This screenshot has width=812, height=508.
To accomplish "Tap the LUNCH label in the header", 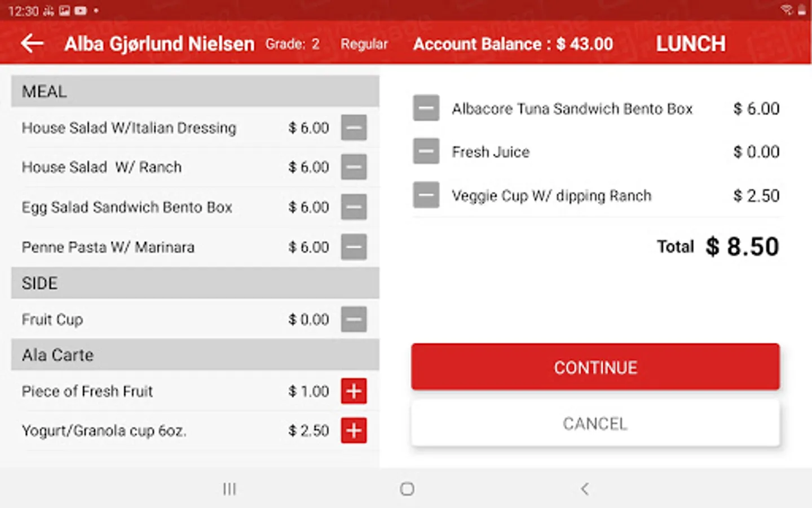I will 690,44.
